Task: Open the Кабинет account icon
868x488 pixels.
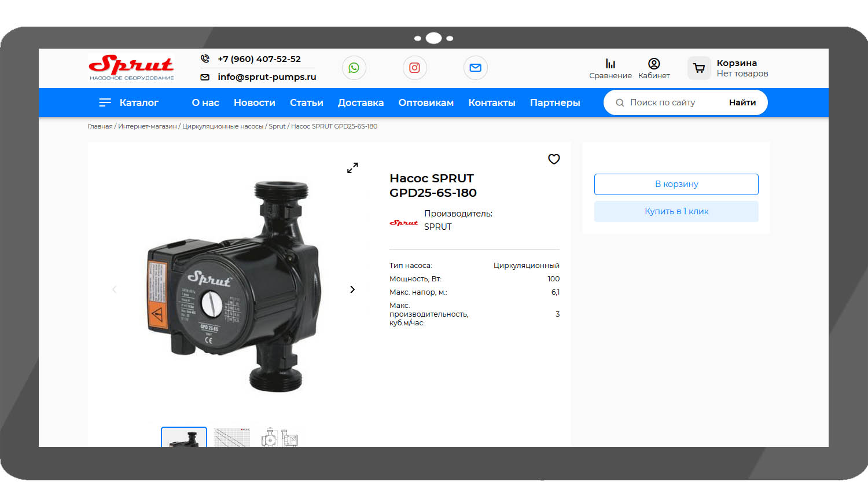Action: point(654,64)
